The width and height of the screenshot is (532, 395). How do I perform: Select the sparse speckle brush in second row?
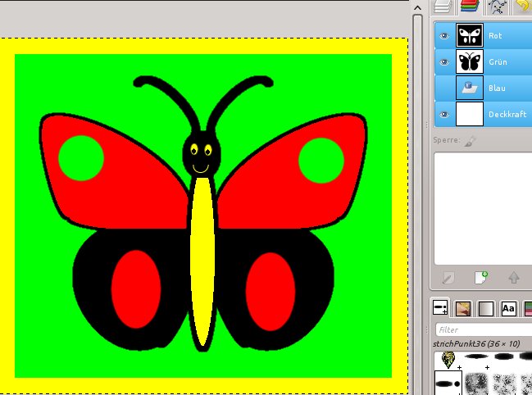(504, 384)
